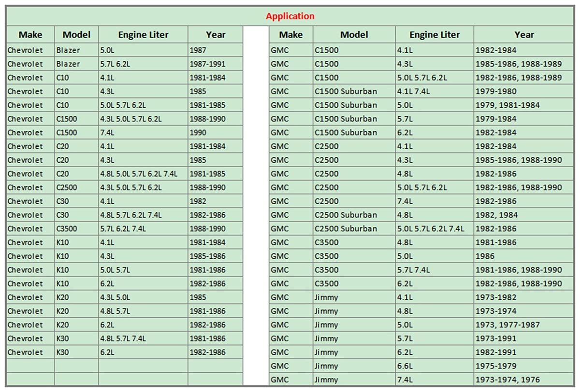This screenshot has width=580, height=392.
Task: Click the 4.8L 5.0L 5.7L 6.2L 7.4L cell
Action: point(143,174)
